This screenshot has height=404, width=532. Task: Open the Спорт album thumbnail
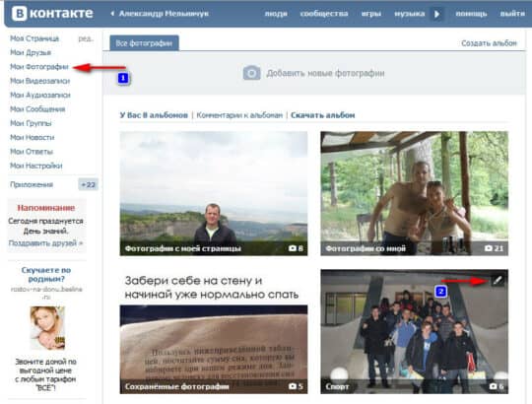(414, 332)
